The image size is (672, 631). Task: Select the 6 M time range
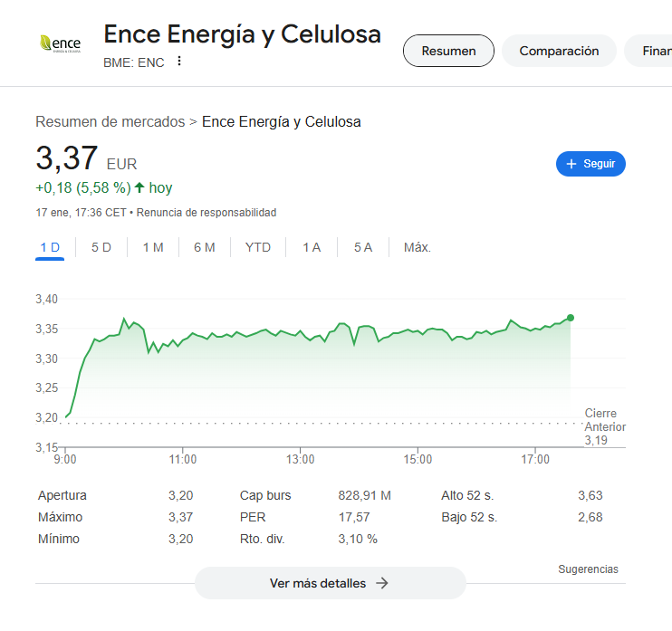coord(205,248)
